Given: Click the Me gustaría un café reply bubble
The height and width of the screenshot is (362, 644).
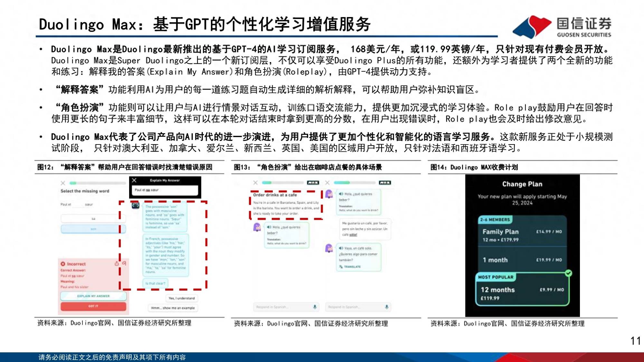Looking at the screenshot, I should pyautogui.click(x=365, y=229).
